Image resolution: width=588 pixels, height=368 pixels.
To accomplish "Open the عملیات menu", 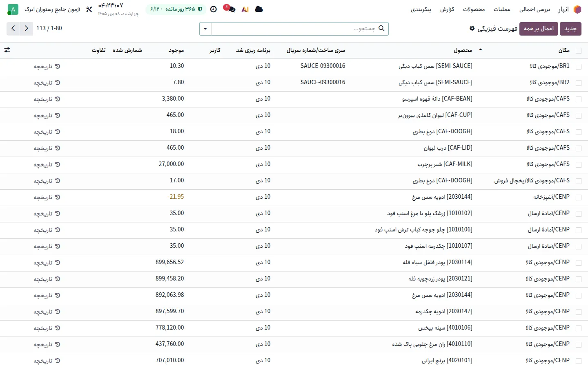I will coord(502,9).
